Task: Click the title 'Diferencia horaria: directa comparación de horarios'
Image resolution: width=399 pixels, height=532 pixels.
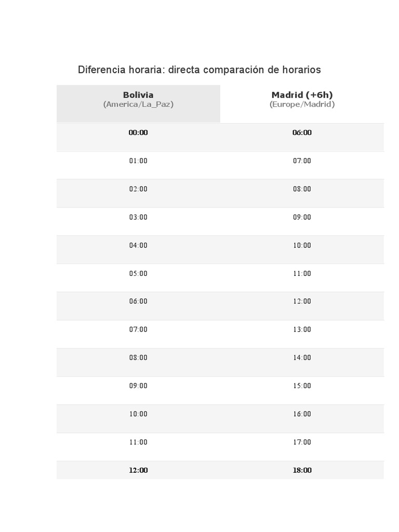Action: click(199, 70)
